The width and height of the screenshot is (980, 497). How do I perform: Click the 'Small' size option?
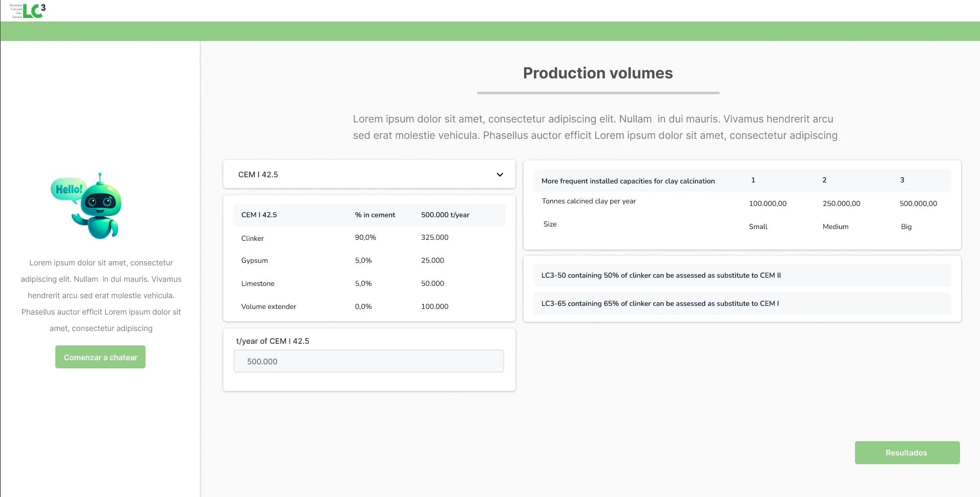click(x=758, y=226)
